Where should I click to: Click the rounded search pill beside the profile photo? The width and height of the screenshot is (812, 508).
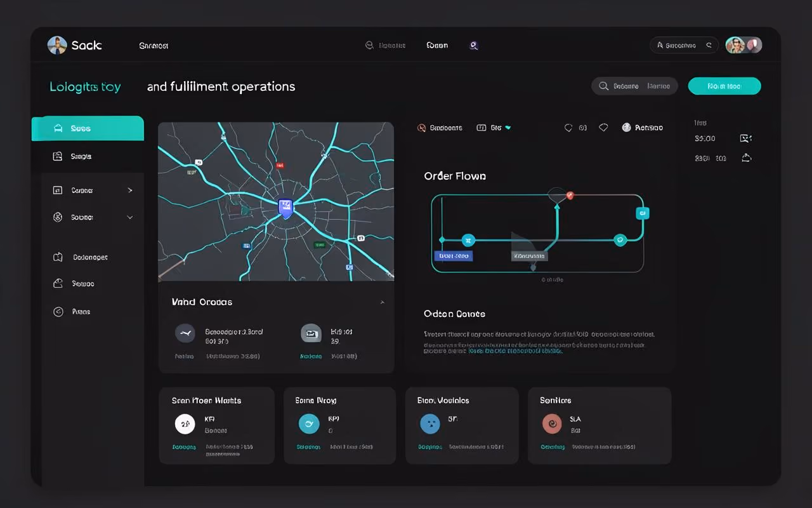tap(684, 45)
